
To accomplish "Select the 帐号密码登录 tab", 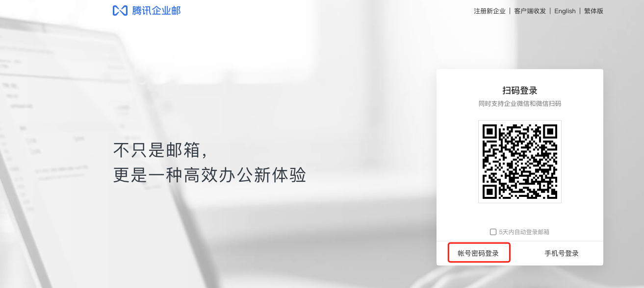I will 478,253.
